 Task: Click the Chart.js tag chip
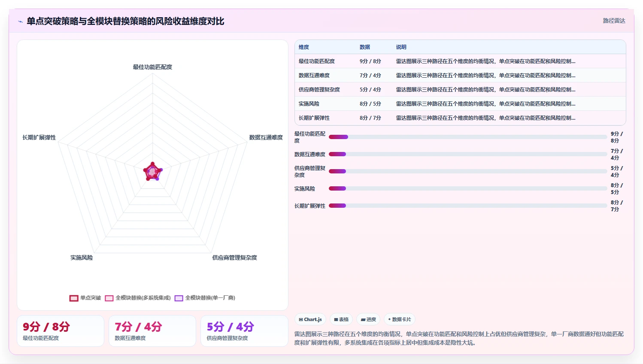pos(310,319)
